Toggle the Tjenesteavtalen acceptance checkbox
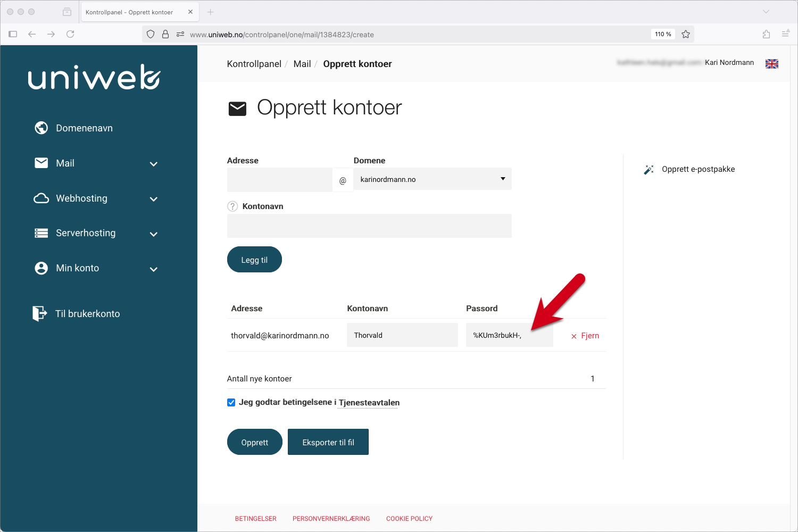 pyautogui.click(x=231, y=403)
